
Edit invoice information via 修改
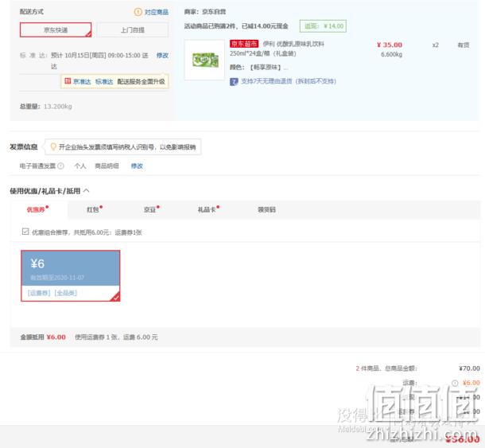[137, 166]
